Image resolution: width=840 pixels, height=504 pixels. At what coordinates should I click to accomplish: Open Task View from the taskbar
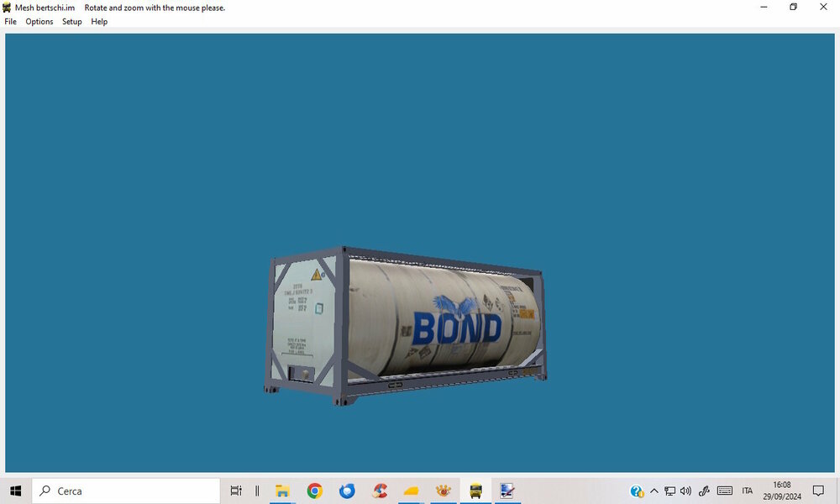pyautogui.click(x=236, y=491)
